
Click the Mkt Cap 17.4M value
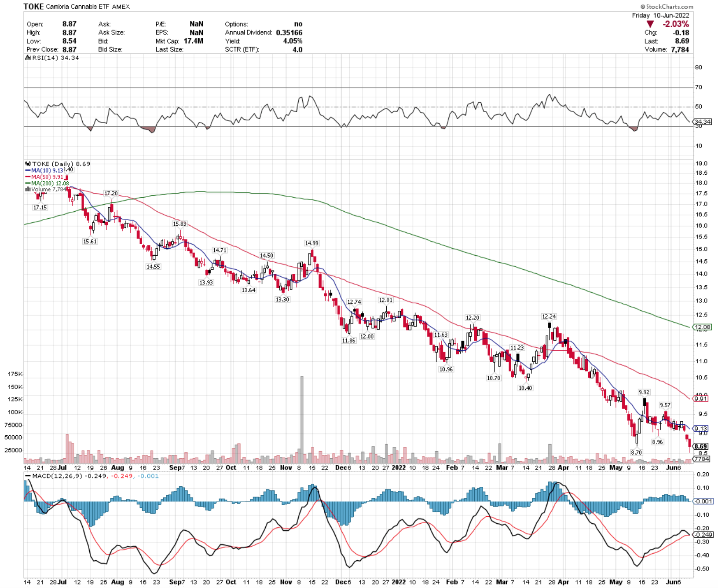(x=194, y=41)
